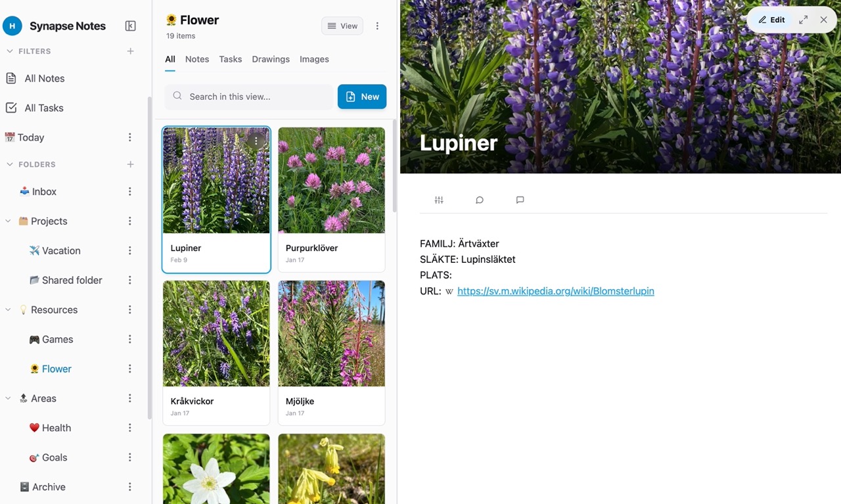Collapse the sidebar panel icon
The image size is (841, 504).
point(130,26)
